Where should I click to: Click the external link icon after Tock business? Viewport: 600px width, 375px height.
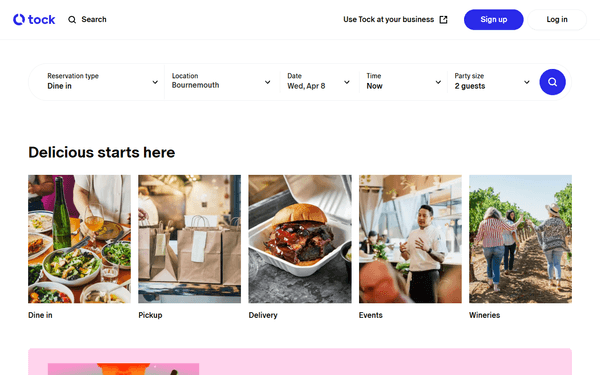[443, 20]
